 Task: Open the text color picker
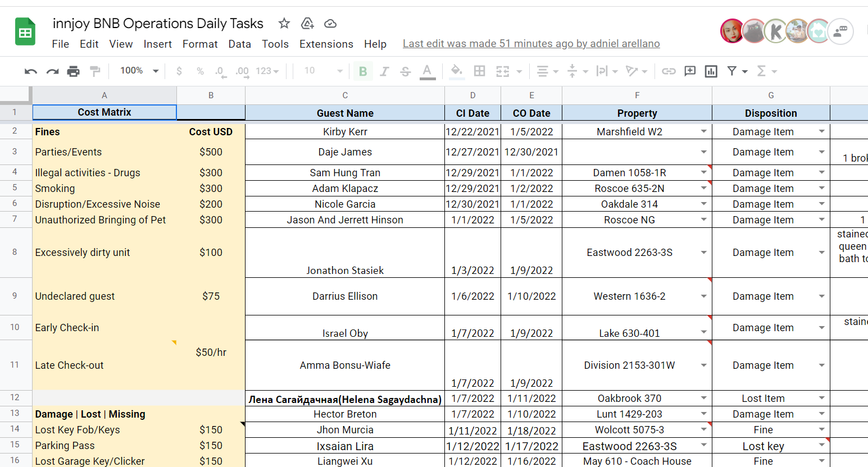(428, 71)
